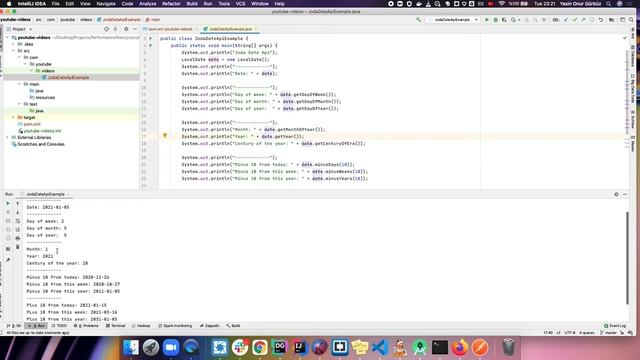Open the Terminal tool window tab
This screenshot has height=360, width=640.
pyautogui.click(x=116, y=326)
